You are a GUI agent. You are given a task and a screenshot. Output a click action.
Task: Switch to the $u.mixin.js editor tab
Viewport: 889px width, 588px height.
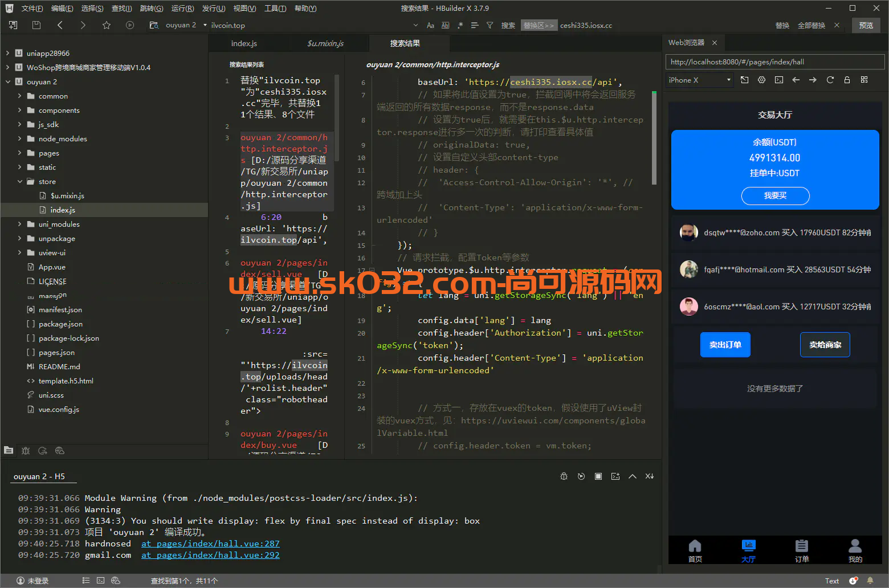325,43
